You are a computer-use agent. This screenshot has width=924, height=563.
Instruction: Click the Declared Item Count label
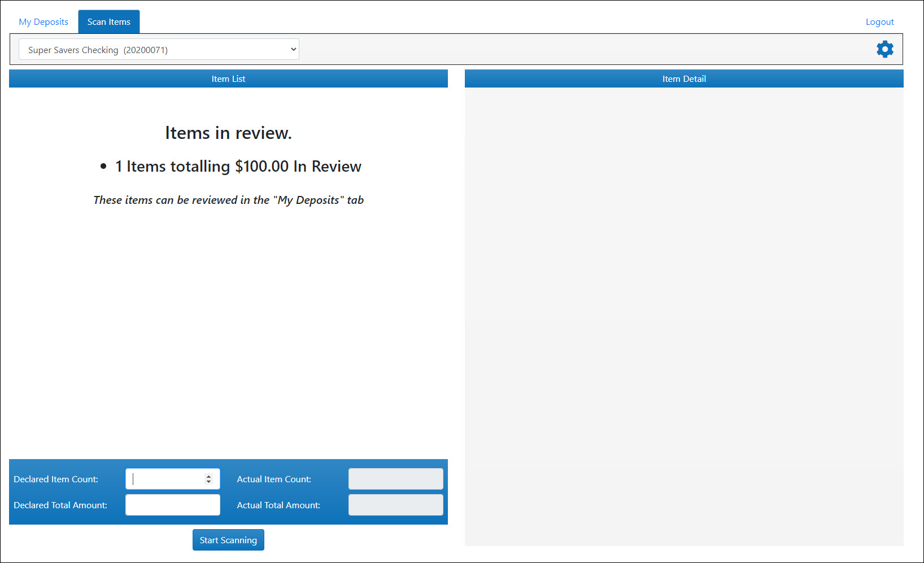pyautogui.click(x=56, y=479)
